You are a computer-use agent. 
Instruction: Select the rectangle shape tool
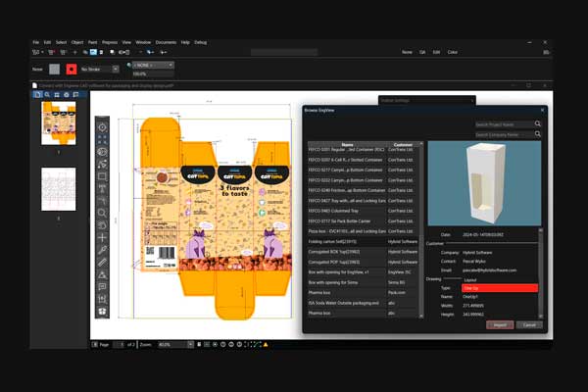pyautogui.click(x=102, y=176)
